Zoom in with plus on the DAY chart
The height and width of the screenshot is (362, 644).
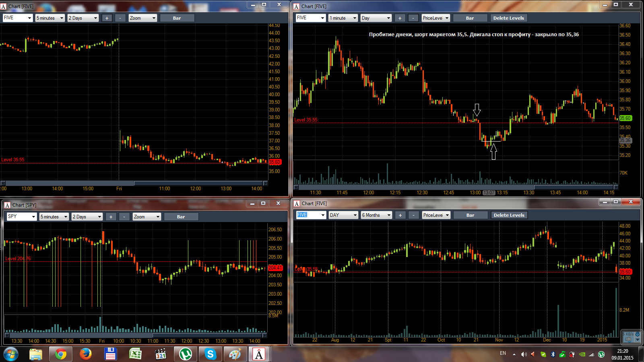coord(400,215)
